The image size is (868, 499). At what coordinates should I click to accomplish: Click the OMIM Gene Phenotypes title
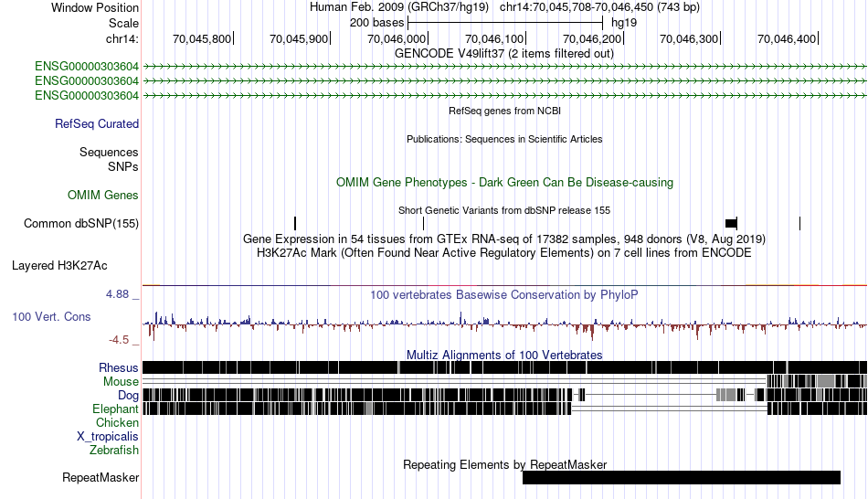pyautogui.click(x=504, y=182)
